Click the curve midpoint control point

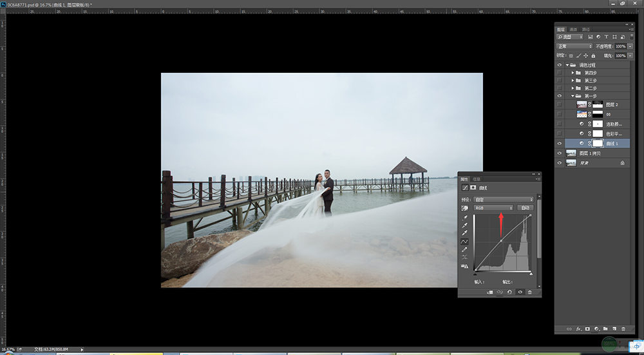(501, 241)
